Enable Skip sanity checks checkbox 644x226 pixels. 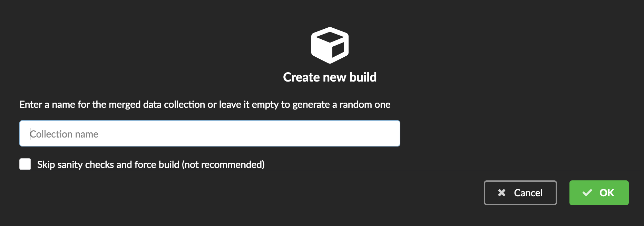pos(25,164)
